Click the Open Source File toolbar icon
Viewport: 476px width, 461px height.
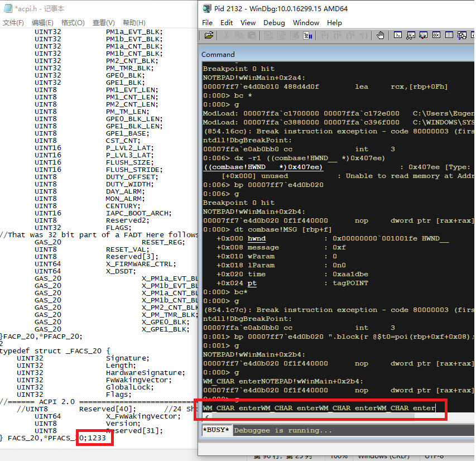209,35
